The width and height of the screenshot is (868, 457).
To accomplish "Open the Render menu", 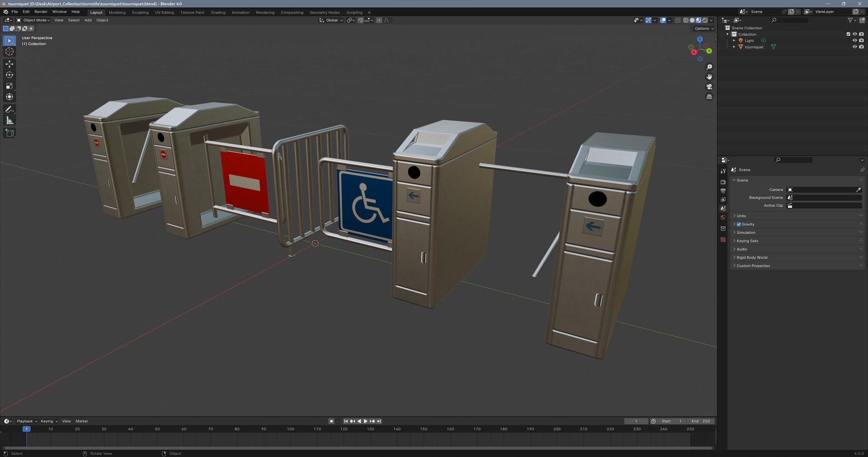I will [41, 12].
